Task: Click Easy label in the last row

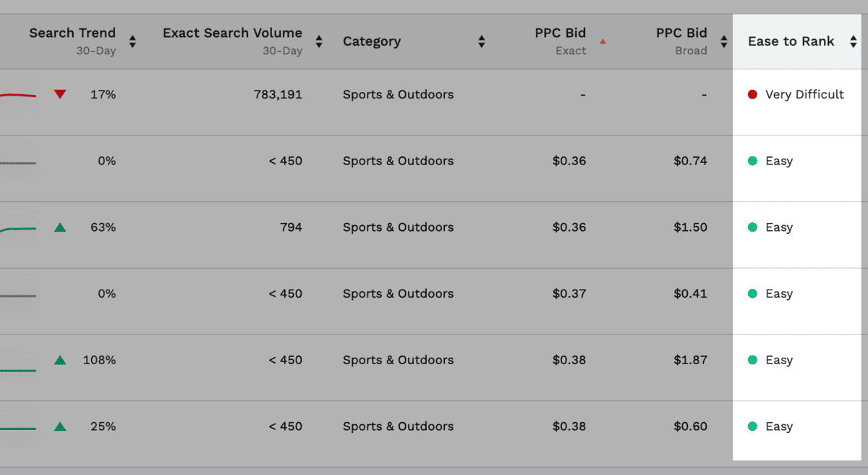Action: click(779, 426)
